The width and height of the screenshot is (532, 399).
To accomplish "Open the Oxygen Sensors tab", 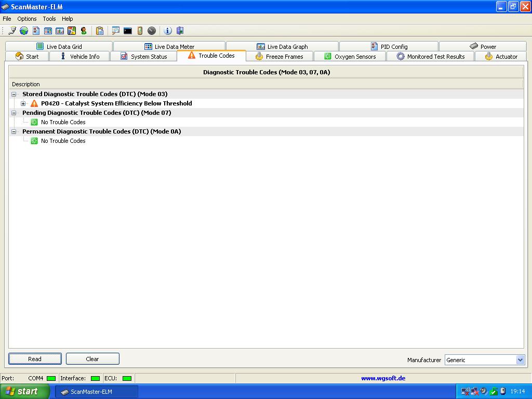I will (x=350, y=56).
